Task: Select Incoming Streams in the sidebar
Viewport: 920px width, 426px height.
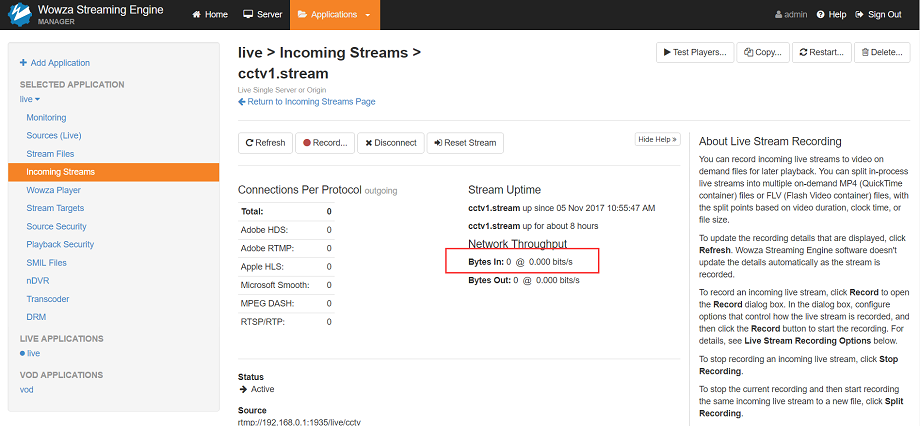Action: [113, 172]
